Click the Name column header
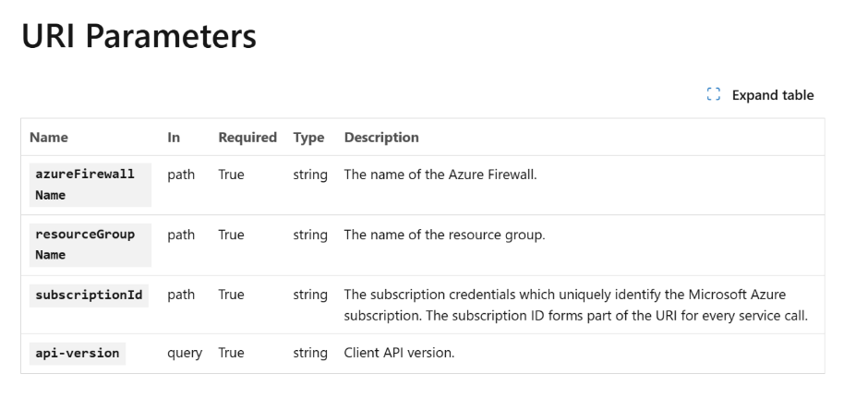This screenshot has height=398, width=868. [49, 138]
